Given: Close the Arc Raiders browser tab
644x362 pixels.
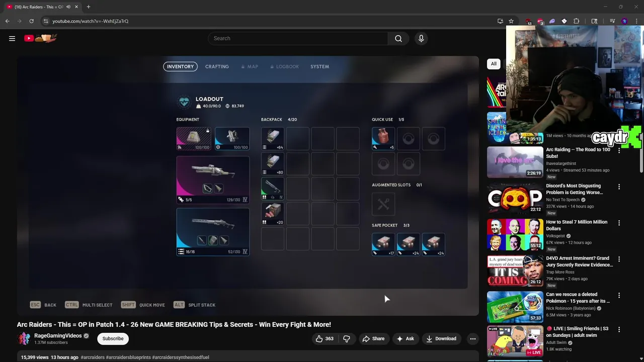Looking at the screenshot, I should (76, 7).
